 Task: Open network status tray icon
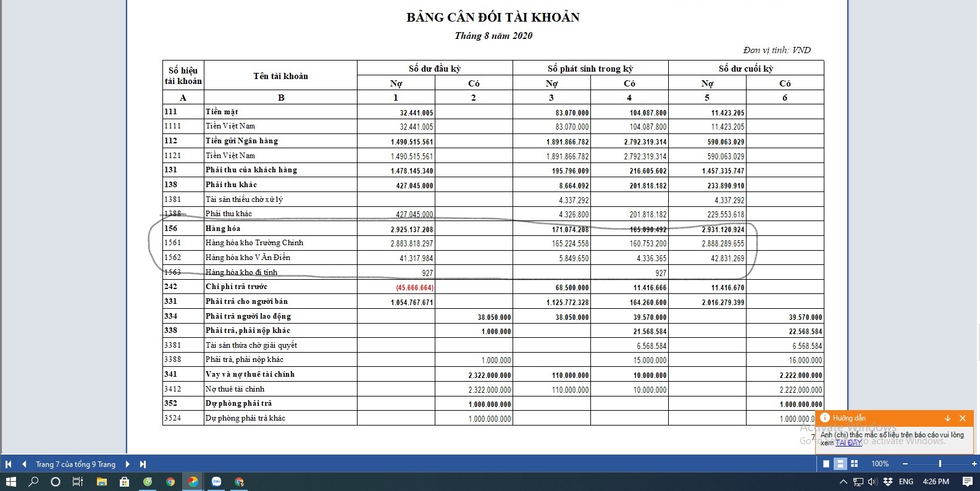click(858, 482)
